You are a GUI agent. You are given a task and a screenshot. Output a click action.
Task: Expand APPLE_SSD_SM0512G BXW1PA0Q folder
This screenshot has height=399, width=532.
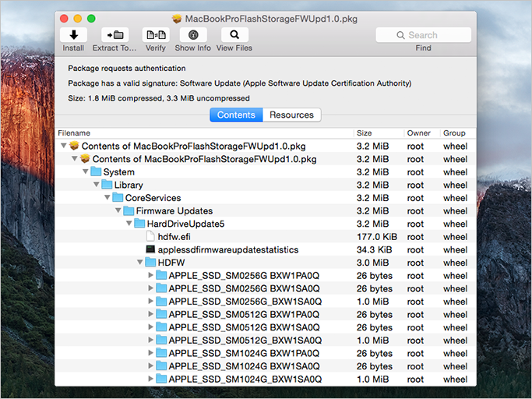pos(150,314)
